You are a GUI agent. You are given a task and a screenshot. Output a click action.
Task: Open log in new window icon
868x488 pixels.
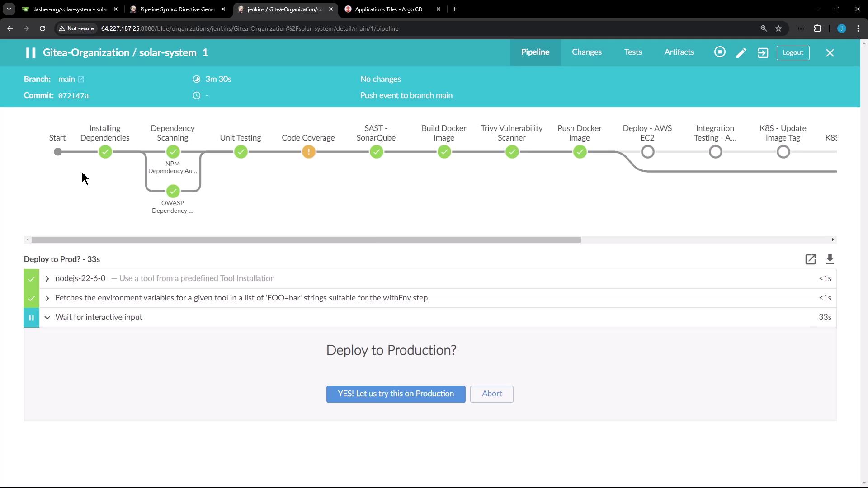click(x=810, y=259)
